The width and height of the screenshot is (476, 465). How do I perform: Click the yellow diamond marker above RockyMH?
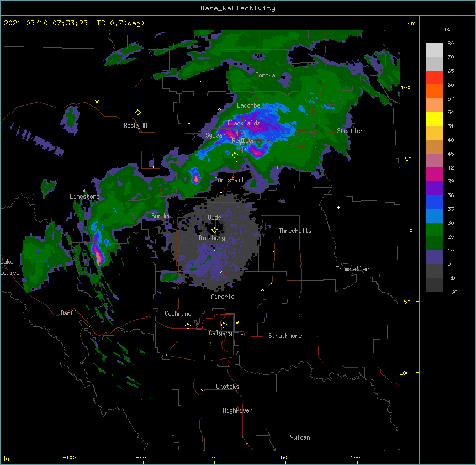click(x=137, y=113)
